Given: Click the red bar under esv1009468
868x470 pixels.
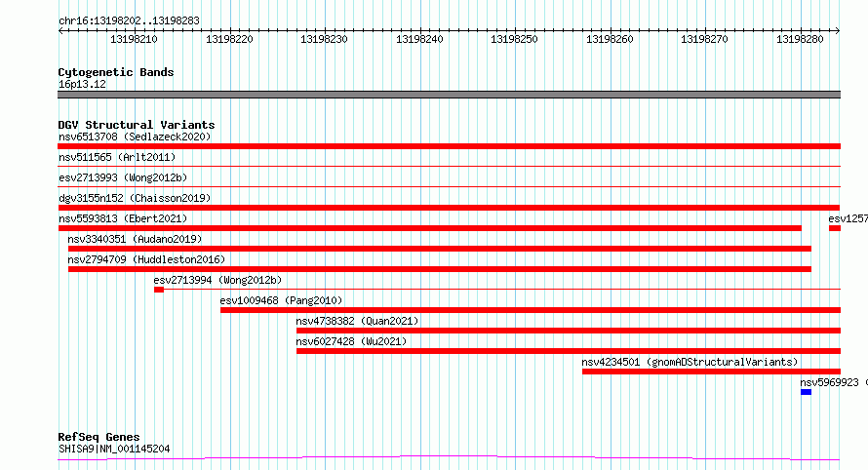Looking at the screenshot, I should tap(531, 310).
